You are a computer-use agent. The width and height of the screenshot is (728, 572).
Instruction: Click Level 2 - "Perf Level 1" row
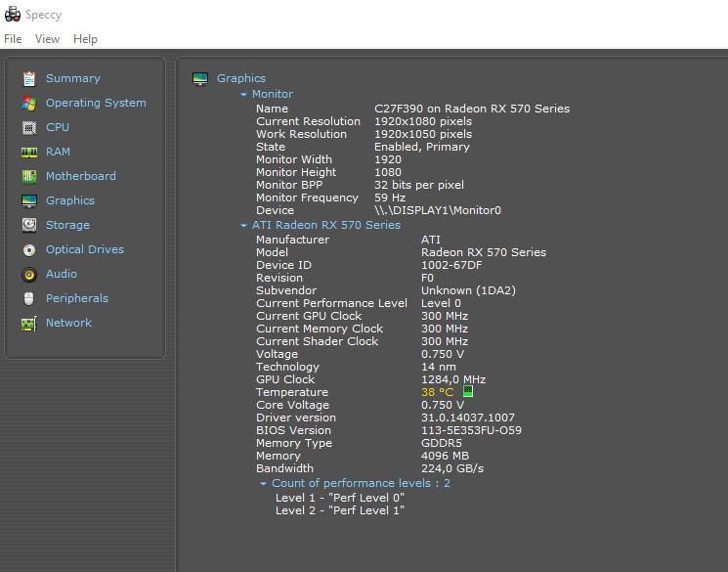click(x=340, y=510)
